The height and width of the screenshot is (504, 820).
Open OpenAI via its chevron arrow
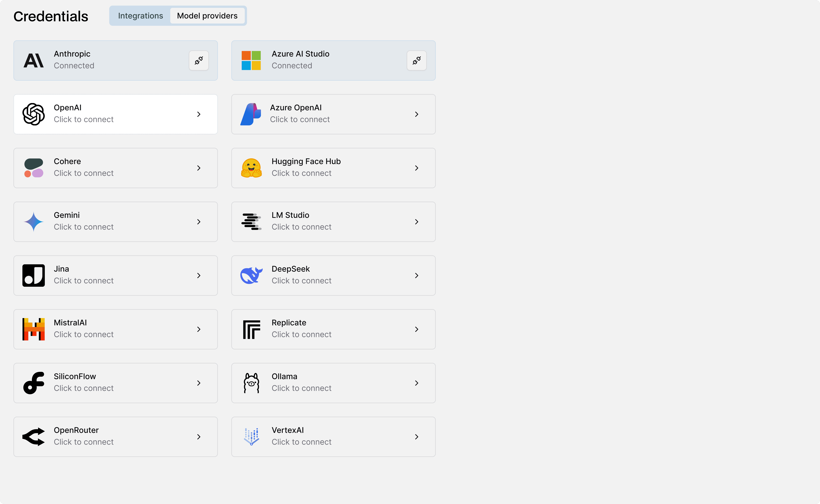click(x=199, y=114)
